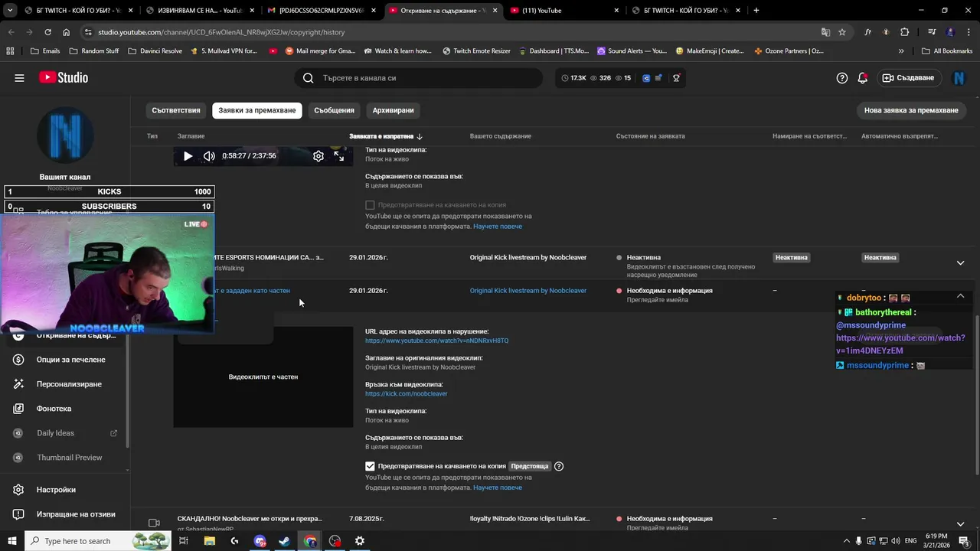Open the kick.com/noobcleaver link
Screen dimensions: 980x551
click(x=407, y=393)
